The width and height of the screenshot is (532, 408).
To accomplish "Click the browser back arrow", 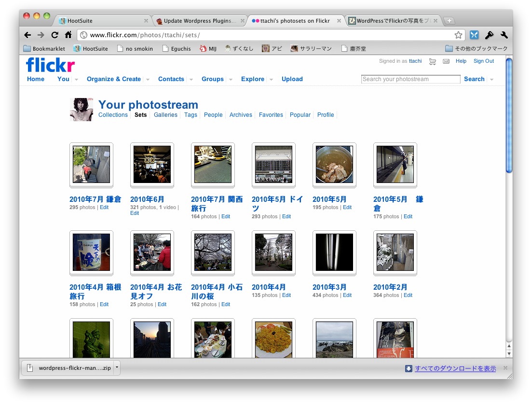I will [x=27, y=35].
